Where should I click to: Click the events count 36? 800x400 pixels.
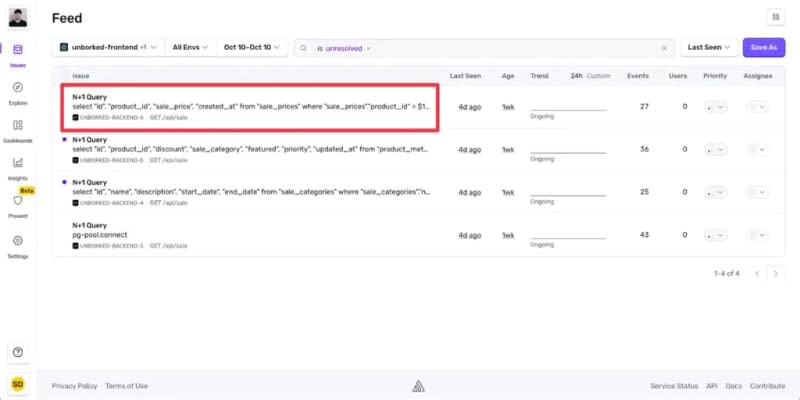click(644, 149)
